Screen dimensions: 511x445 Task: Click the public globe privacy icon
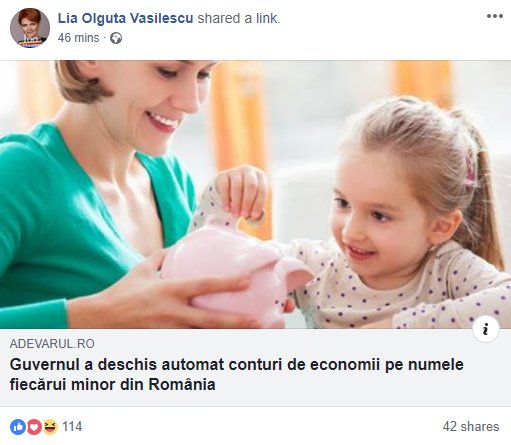click(x=116, y=38)
